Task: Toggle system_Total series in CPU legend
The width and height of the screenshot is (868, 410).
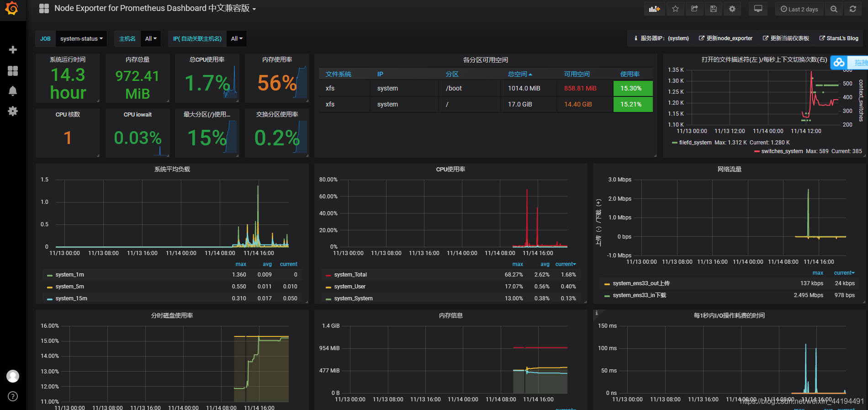Action: tap(350, 275)
